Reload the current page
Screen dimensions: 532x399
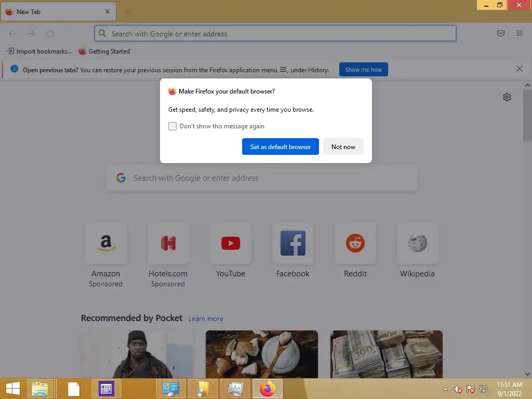click(x=50, y=34)
